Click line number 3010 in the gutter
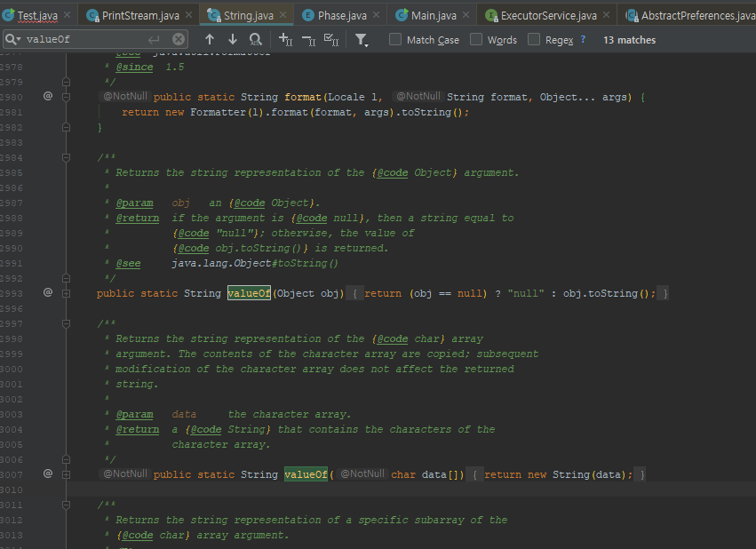The image size is (756, 549). 11,489
